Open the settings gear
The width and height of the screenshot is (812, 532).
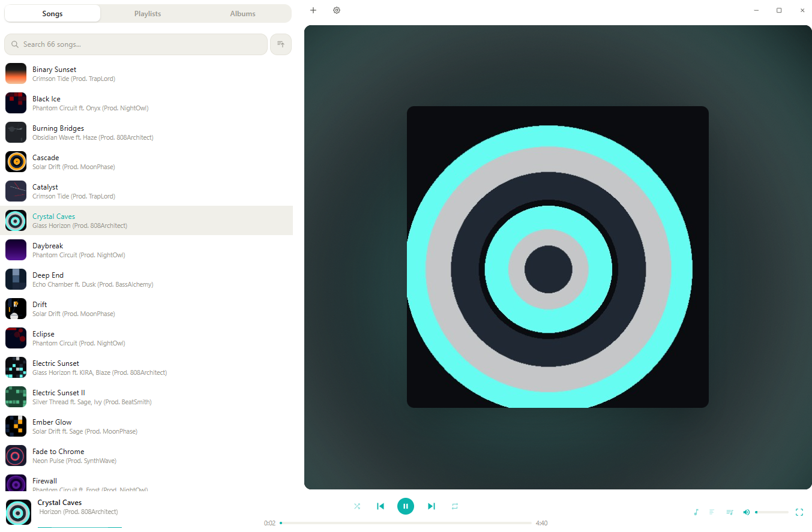coord(336,10)
